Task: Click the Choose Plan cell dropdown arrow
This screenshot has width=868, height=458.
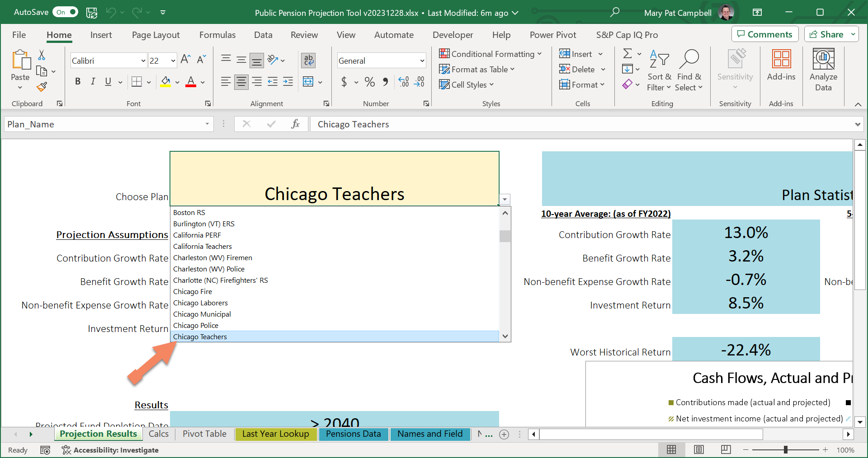Action: coord(505,199)
